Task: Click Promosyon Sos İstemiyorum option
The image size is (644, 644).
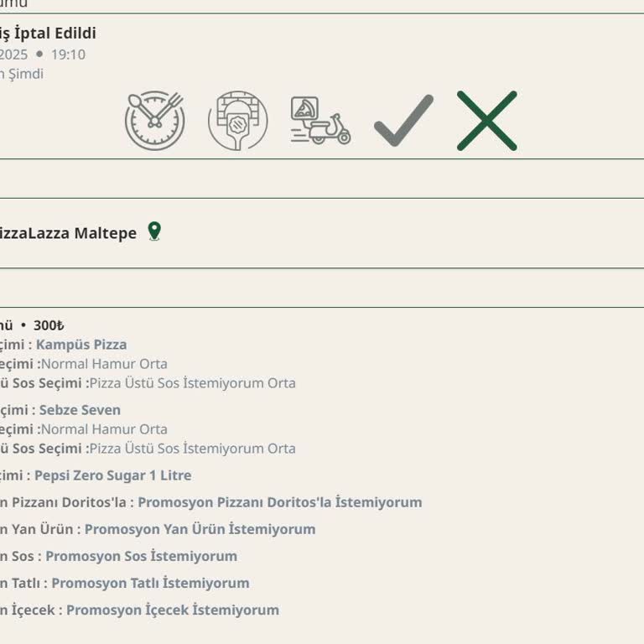Action: tap(141, 556)
